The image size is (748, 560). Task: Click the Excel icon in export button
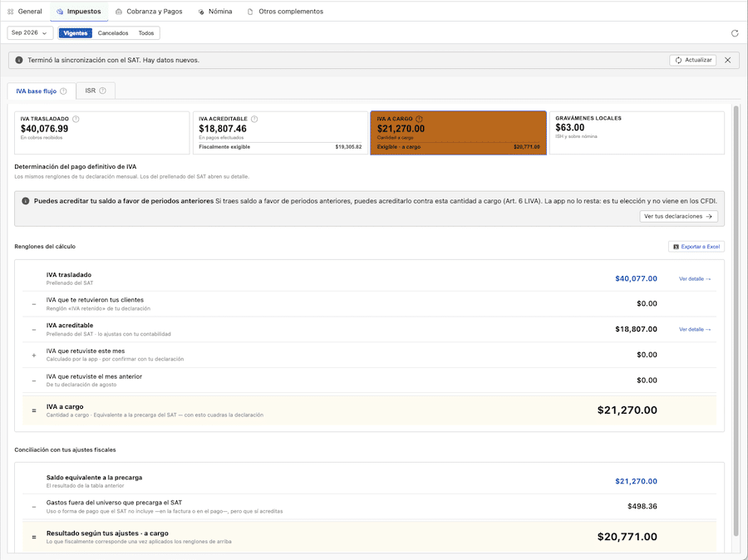point(676,247)
